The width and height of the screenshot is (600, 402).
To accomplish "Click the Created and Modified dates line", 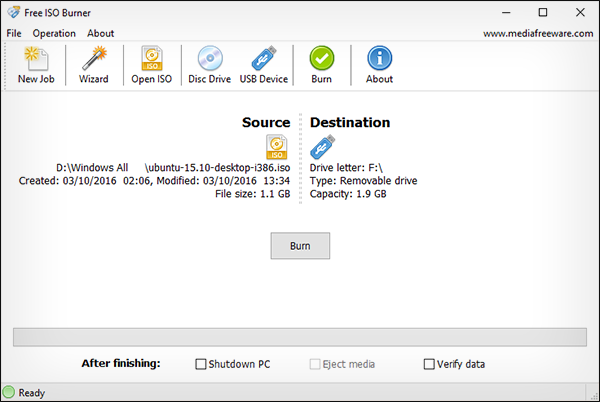I will tap(154, 181).
